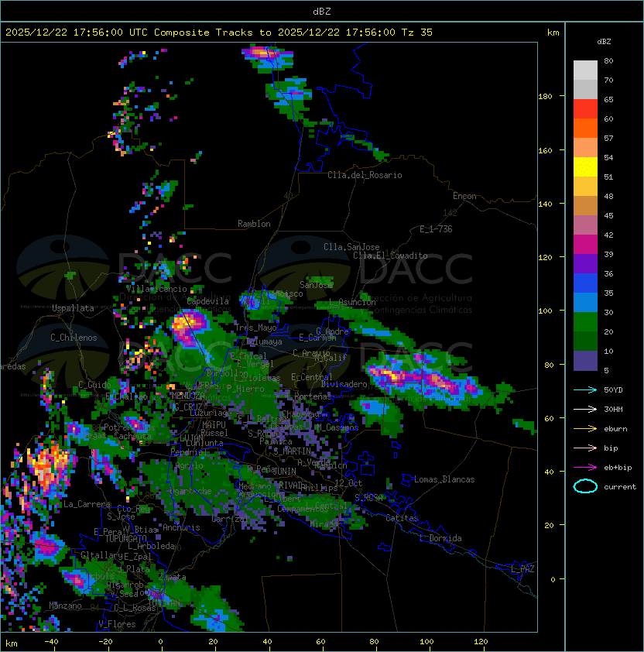
Task: Click the 'Agrelo' map label
Action: [189, 465]
